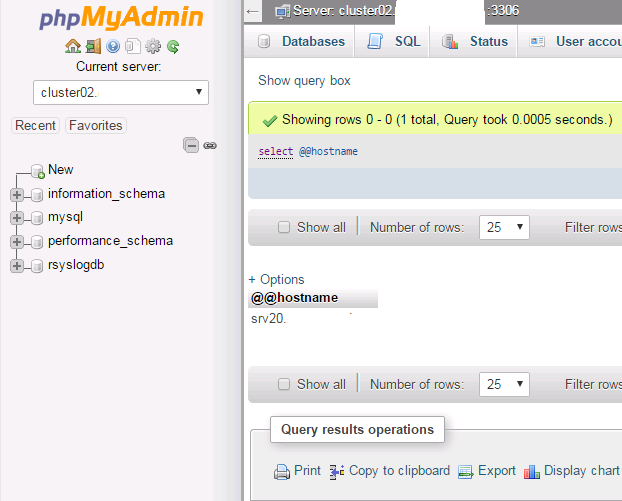Click the link with main panel chain icon
Screen dimensions: 622x501
click(210, 146)
